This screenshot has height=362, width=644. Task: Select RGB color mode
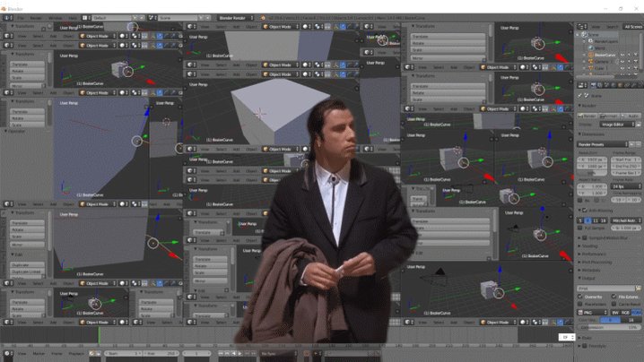(x=625, y=313)
